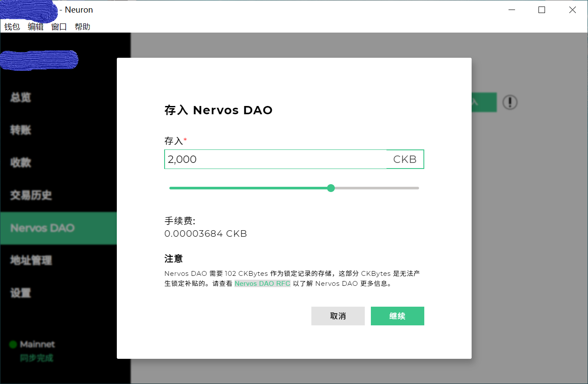Open the 帮助 menu
This screenshot has height=384, width=588.
[83, 26]
